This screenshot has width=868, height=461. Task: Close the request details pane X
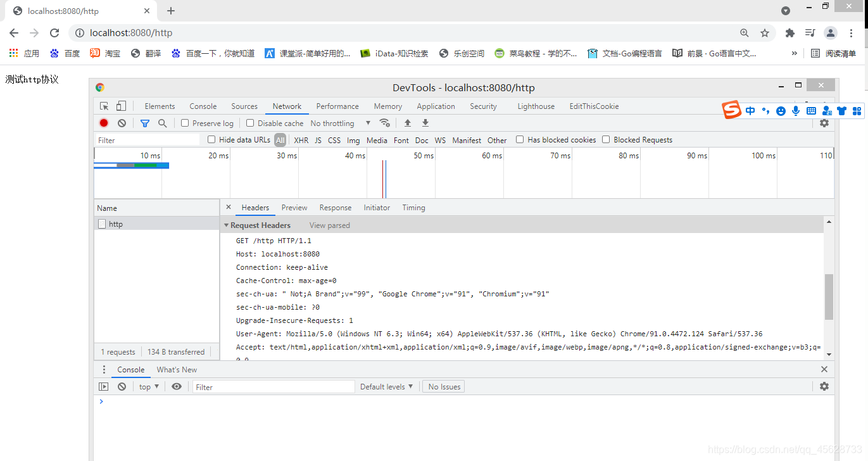[229, 207]
